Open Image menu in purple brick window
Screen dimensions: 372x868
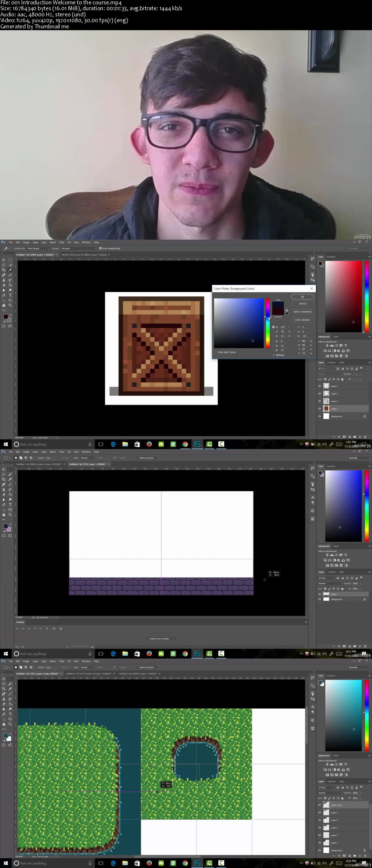tap(26, 452)
